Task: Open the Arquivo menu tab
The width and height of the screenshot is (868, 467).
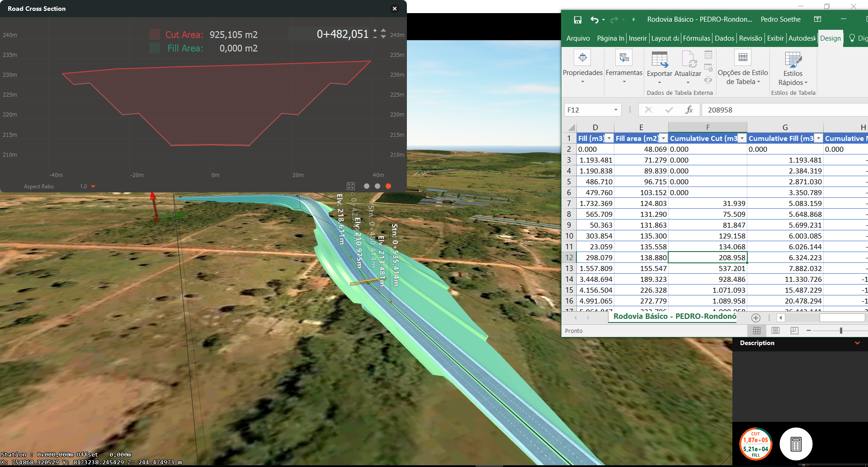Action: (x=578, y=38)
